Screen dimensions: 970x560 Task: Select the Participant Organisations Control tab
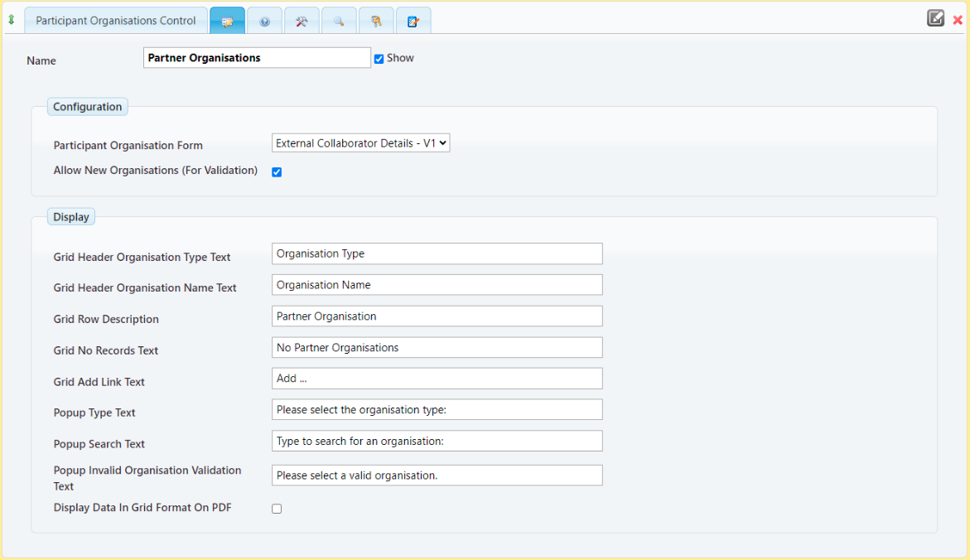point(116,21)
